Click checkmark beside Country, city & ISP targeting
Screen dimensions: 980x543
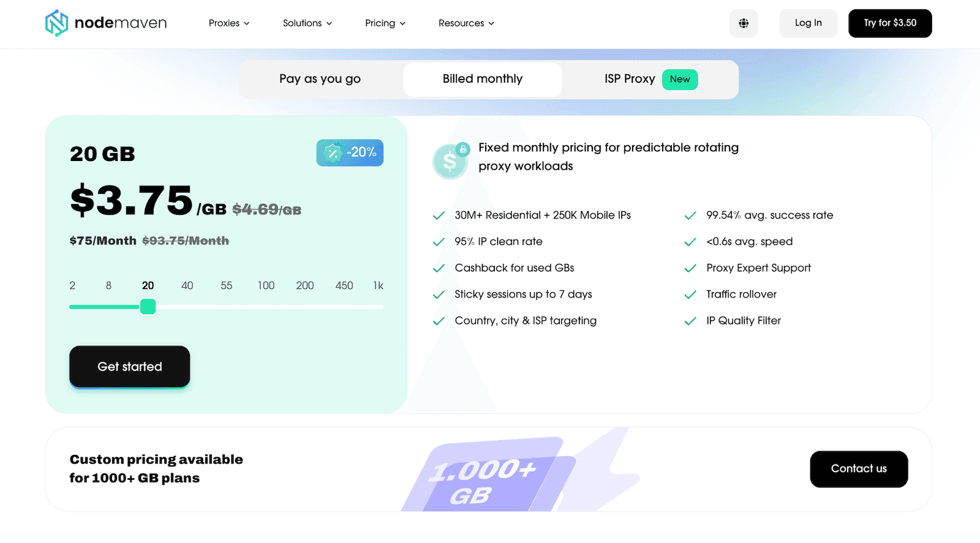tap(439, 321)
